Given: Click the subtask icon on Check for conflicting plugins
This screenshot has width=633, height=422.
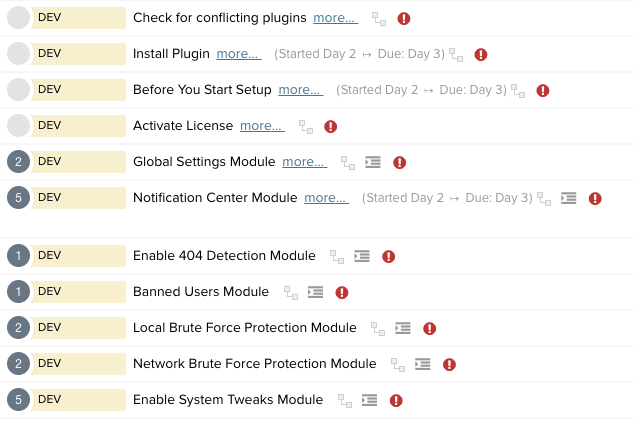Looking at the screenshot, I should click(x=379, y=19).
